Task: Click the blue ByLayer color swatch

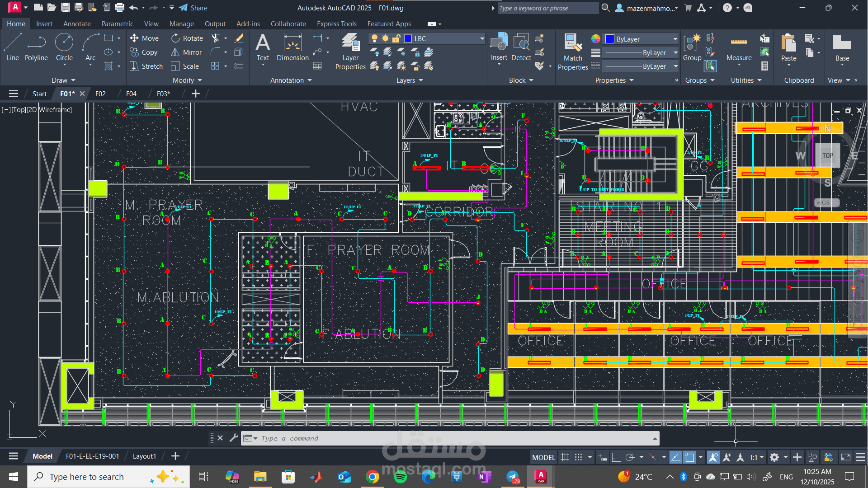Action: (x=610, y=39)
